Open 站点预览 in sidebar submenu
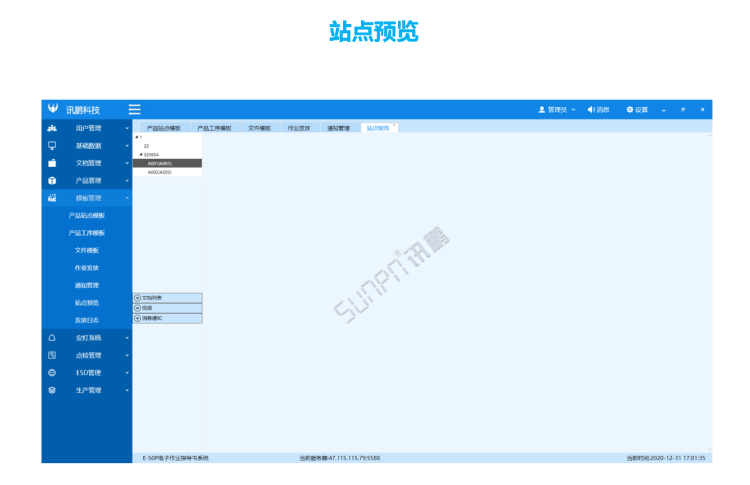 point(87,303)
